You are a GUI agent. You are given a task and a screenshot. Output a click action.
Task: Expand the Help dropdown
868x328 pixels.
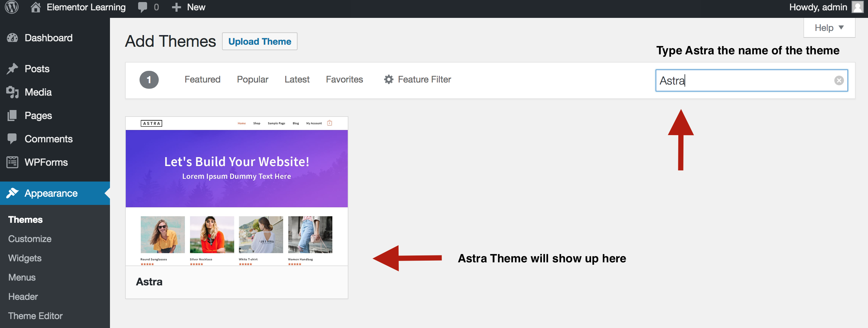tap(829, 28)
